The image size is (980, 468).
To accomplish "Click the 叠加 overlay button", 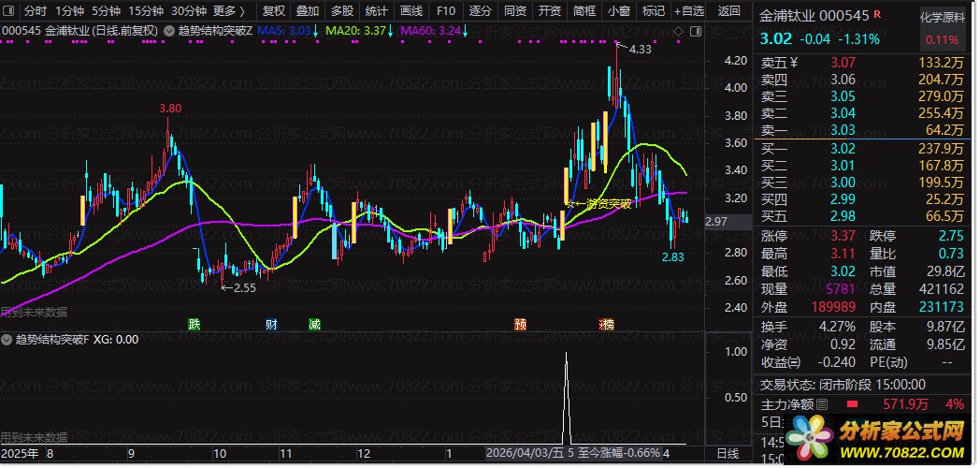I will [308, 10].
